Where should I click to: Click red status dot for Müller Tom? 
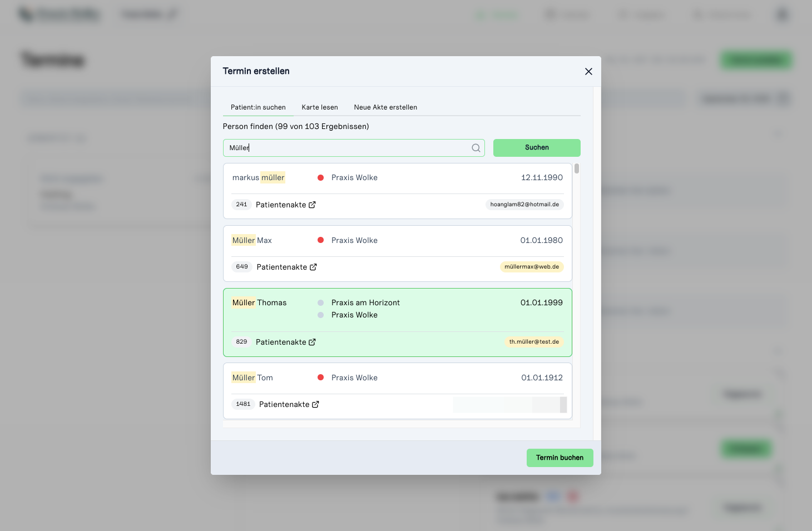320,378
